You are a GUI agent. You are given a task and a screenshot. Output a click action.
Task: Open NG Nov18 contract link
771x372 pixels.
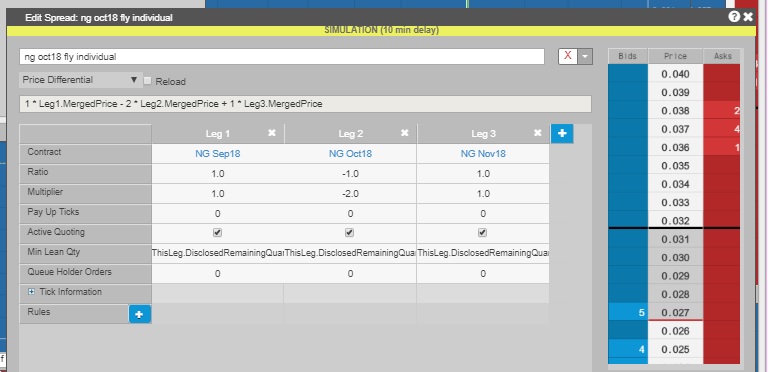(483, 154)
